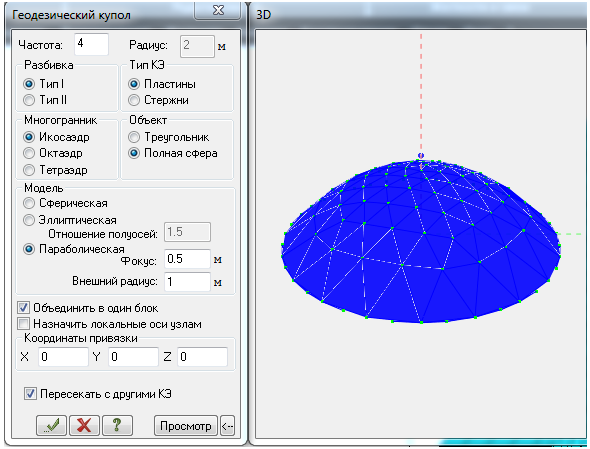Cancel with the red X button
590x449 pixels.
coord(84,425)
